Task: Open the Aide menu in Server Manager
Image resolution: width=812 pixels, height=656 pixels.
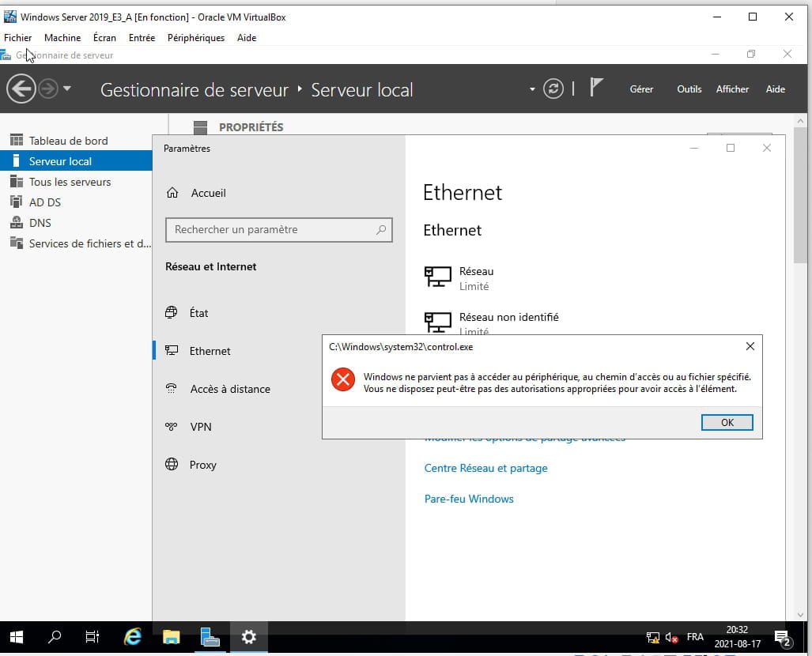Action: 775,89
